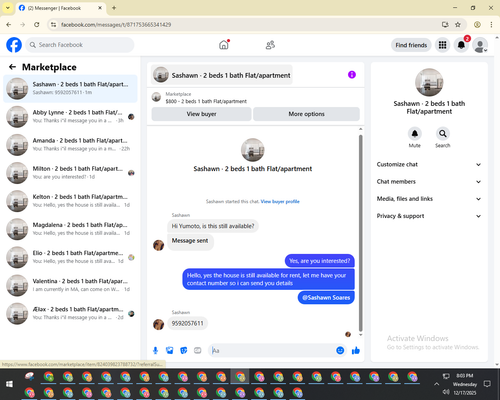Image resolution: width=500 pixels, height=400 pixels.
Task: Search in conversation magnifier icon
Action: (443, 134)
